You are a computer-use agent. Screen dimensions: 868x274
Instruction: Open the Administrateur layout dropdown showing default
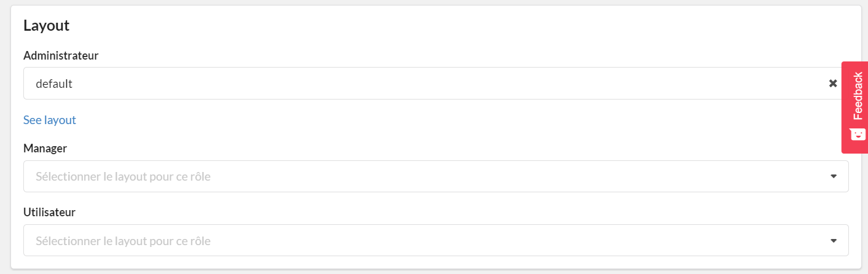point(436,83)
